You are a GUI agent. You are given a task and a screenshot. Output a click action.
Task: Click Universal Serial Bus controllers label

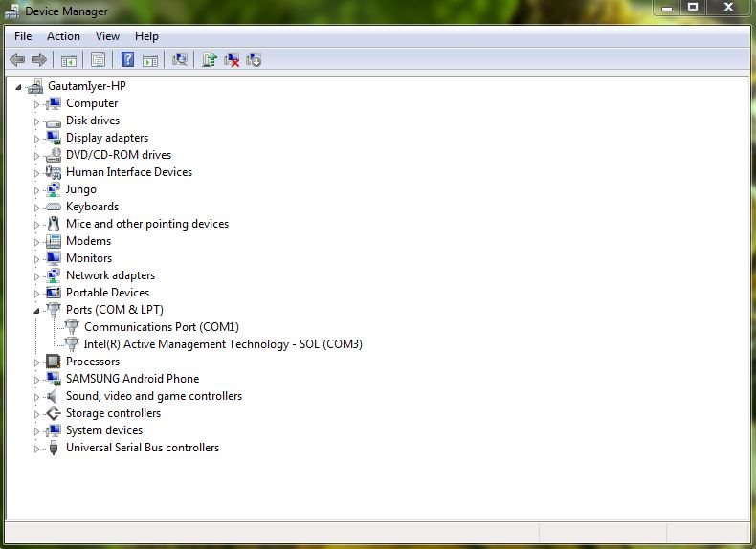(143, 448)
